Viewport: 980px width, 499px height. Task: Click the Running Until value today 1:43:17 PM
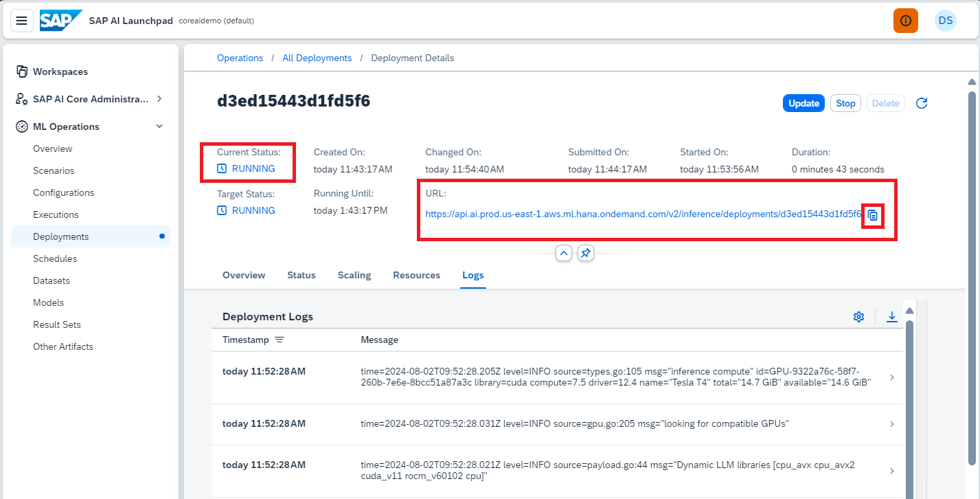[350, 210]
